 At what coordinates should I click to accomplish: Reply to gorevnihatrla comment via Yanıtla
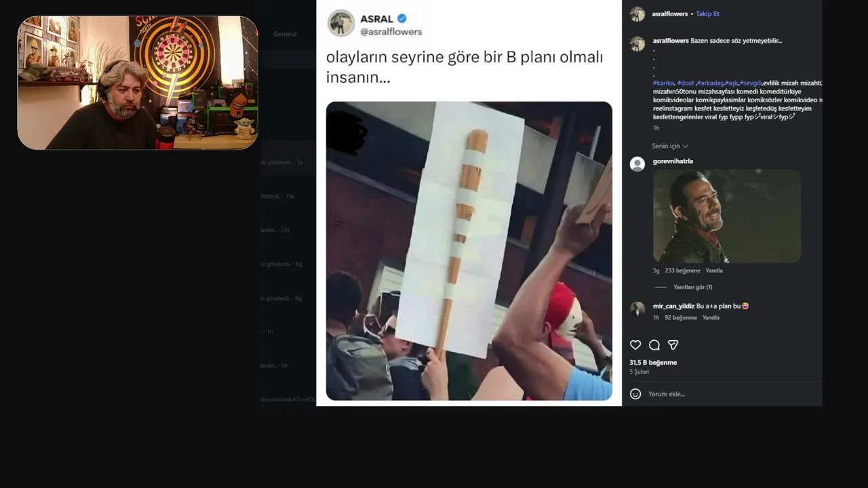714,270
